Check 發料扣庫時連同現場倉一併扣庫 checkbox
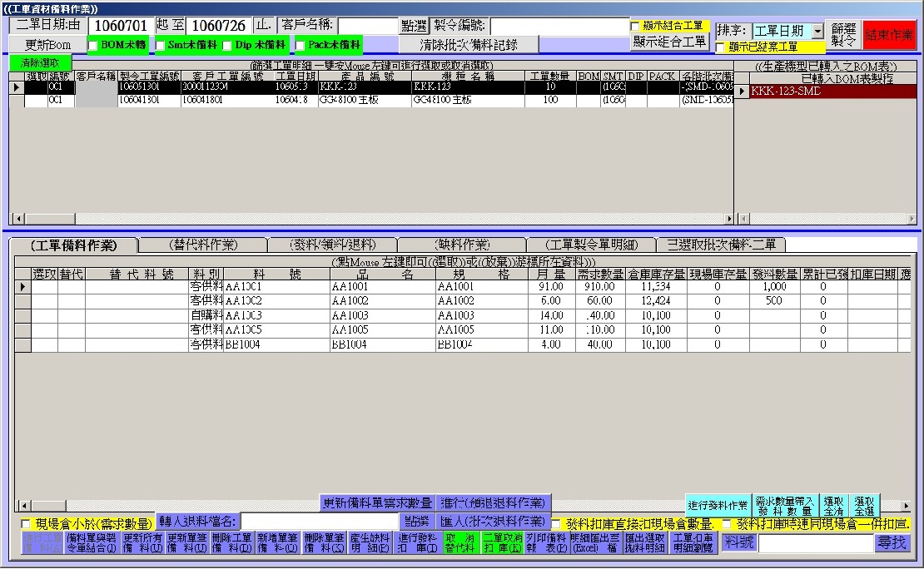Viewport: 924px width, 569px height. [727, 523]
